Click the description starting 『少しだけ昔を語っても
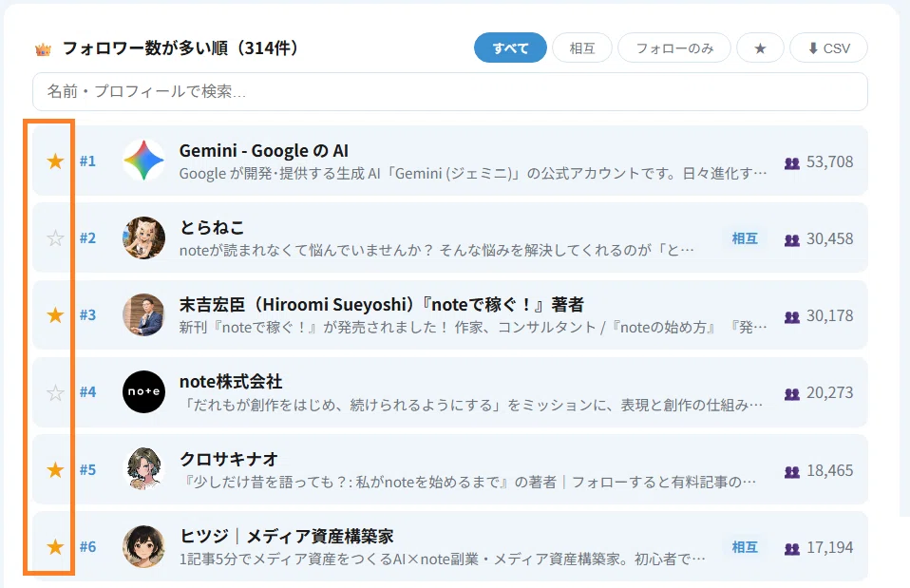This screenshot has height=588, width=910. click(468, 483)
